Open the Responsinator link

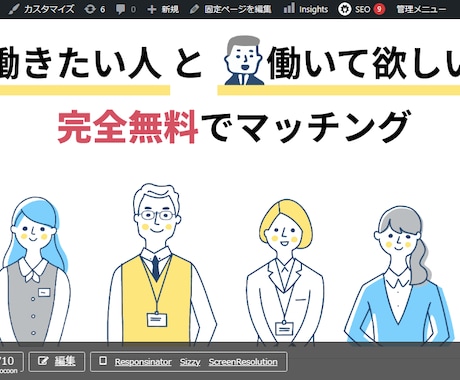[x=143, y=362]
